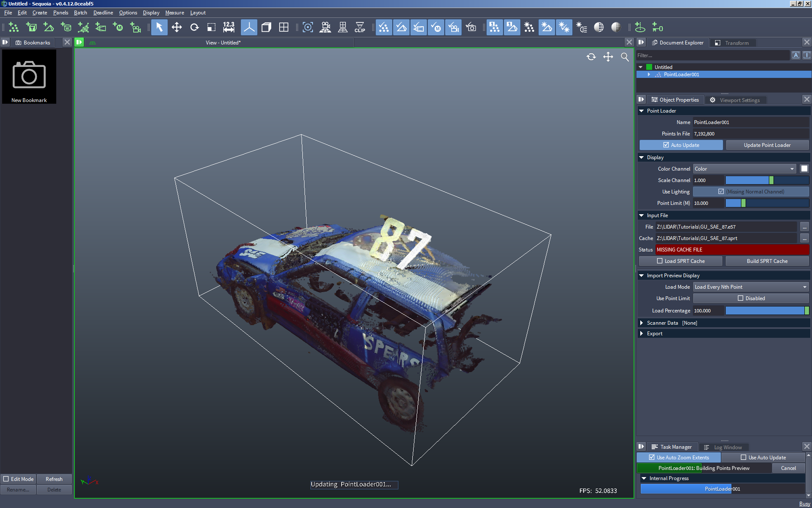Open the Color Channel dropdown
This screenshot has width=812, height=508.
tap(744, 169)
